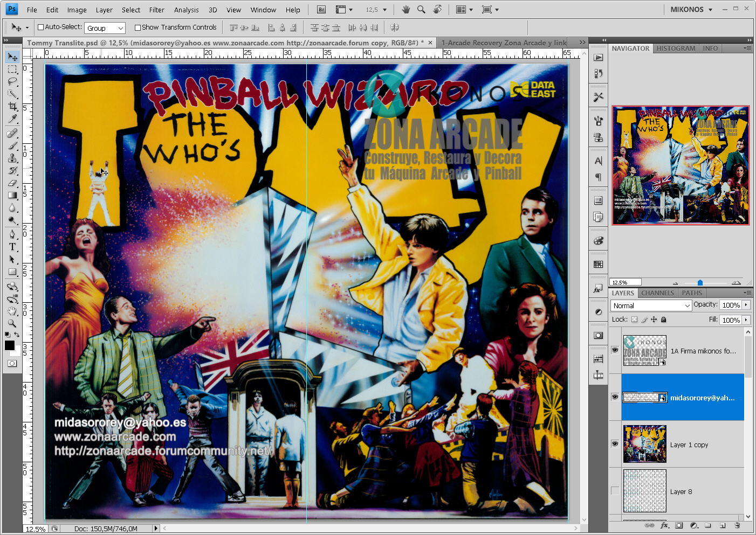Image resolution: width=756 pixels, height=535 pixels.
Task: Open the Filter menu
Action: pos(156,9)
